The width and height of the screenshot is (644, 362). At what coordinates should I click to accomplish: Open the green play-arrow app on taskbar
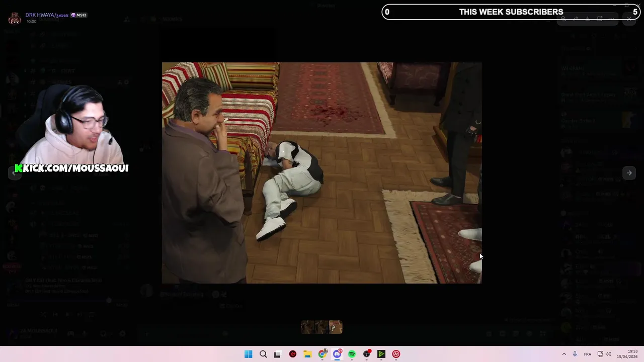(381, 354)
